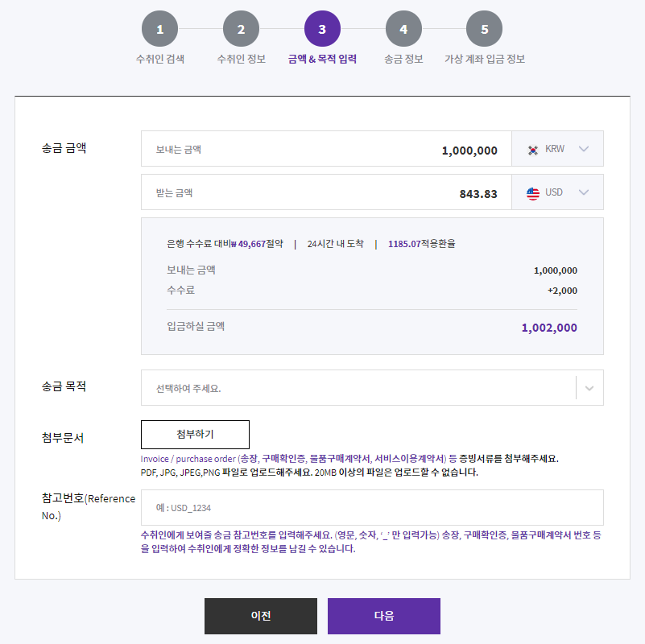645x644 pixels.
Task: Click the 첨부문서 section label
Action: (x=63, y=438)
